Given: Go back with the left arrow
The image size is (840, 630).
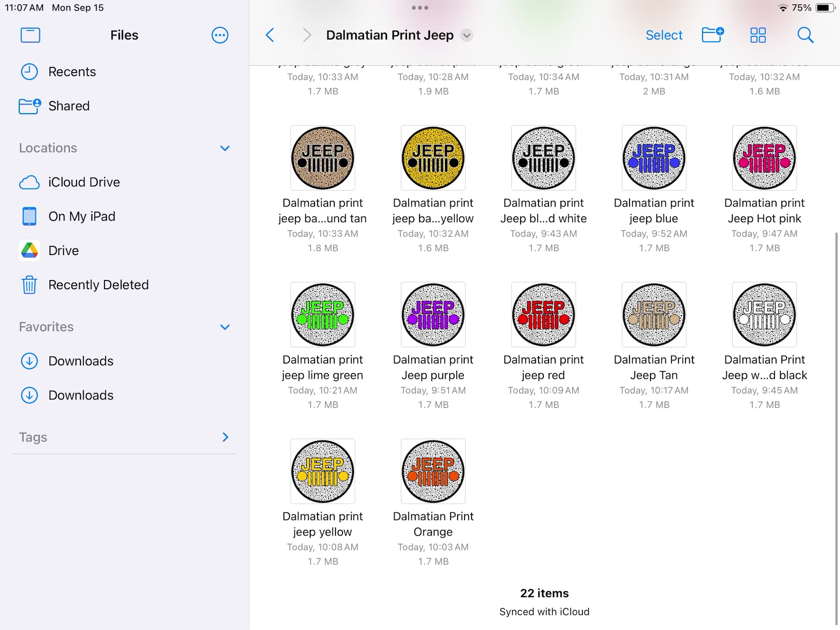Looking at the screenshot, I should pos(270,35).
